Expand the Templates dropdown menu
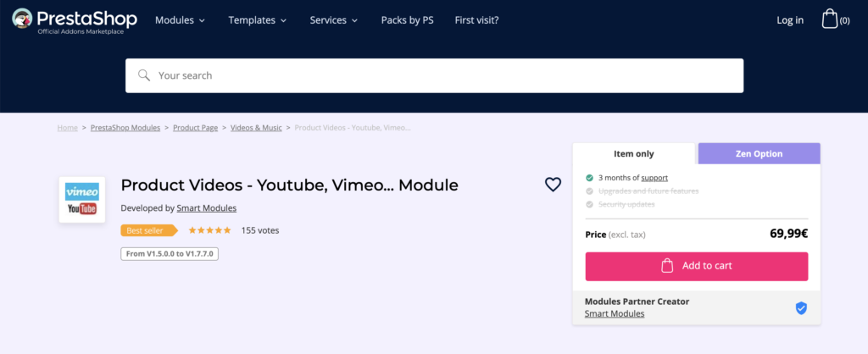Screen dimensions: 868x354 click(x=258, y=20)
